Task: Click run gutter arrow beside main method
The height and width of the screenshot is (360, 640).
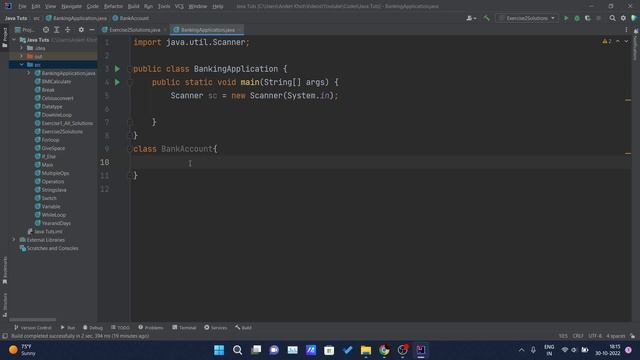Action: point(118,82)
